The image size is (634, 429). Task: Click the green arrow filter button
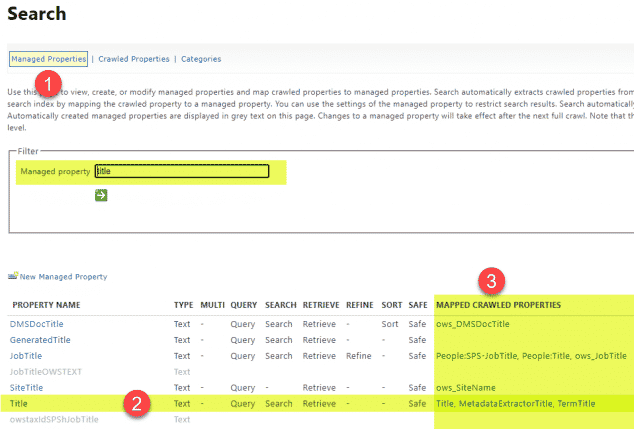(101, 195)
